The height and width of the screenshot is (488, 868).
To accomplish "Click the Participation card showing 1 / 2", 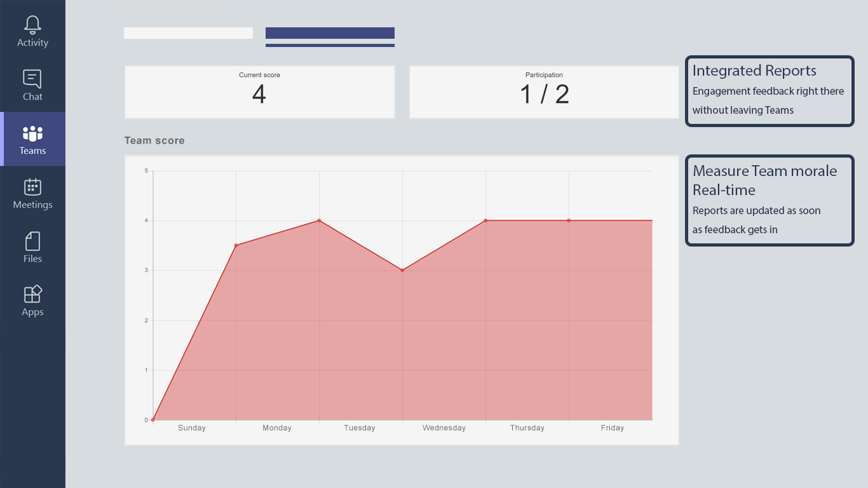I will click(544, 92).
